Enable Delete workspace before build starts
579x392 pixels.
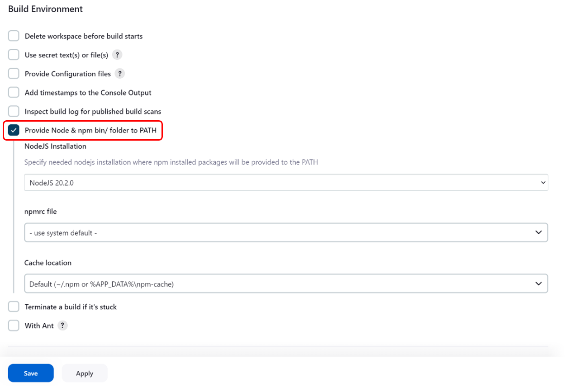pos(14,36)
